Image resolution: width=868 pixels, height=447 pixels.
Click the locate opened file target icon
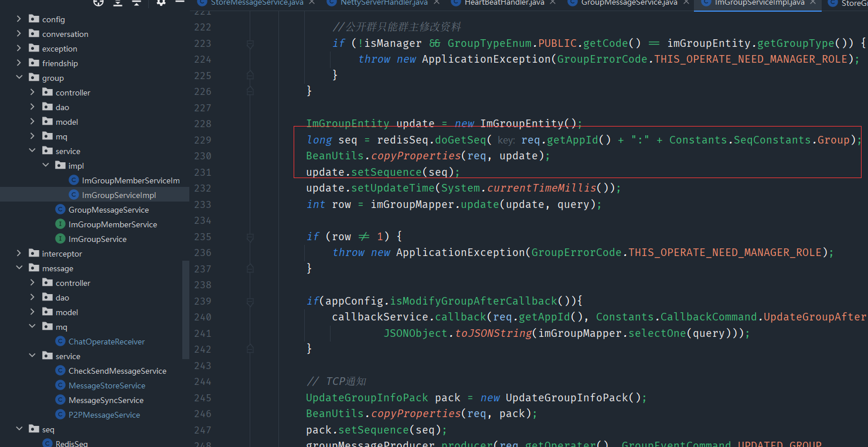98,2
